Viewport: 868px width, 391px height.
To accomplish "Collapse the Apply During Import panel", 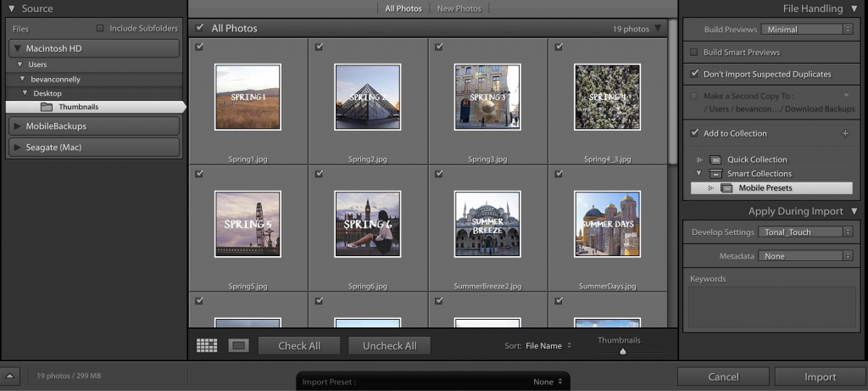I will click(854, 211).
